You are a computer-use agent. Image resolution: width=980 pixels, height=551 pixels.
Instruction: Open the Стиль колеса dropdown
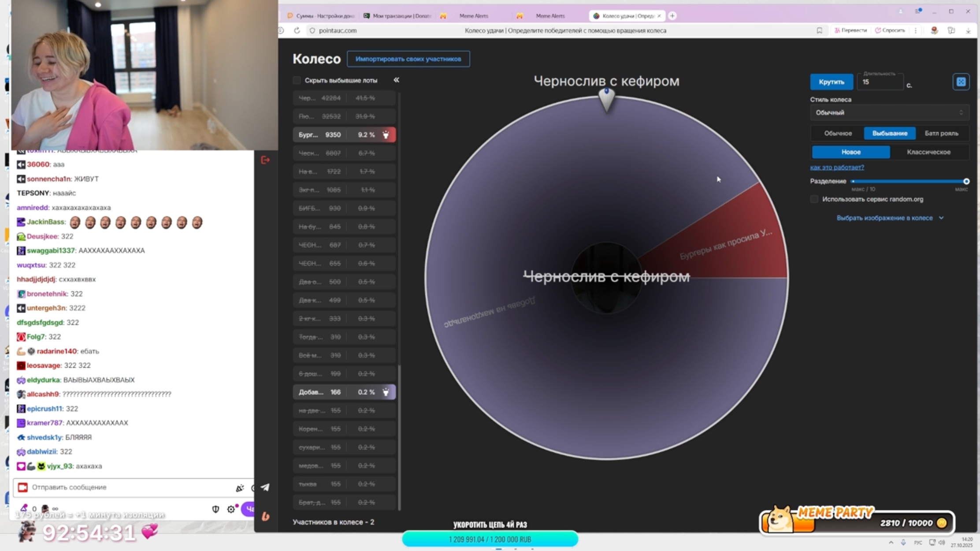coord(889,113)
